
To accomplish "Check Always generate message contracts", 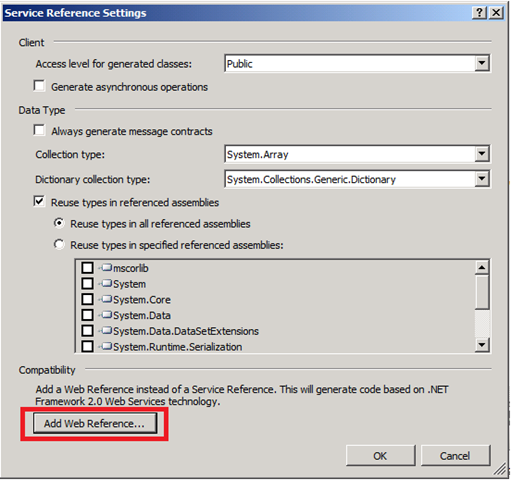I will 39,130.
